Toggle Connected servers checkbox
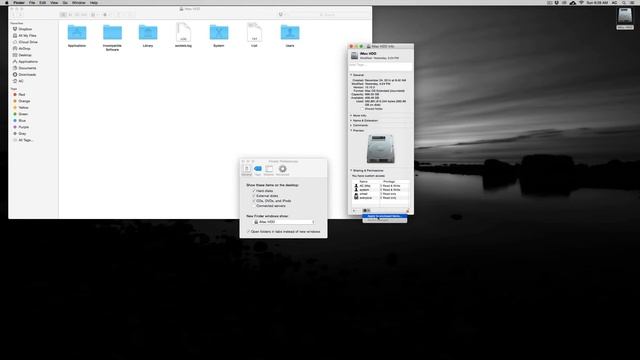The image size is (640, 360). (253, 206)
